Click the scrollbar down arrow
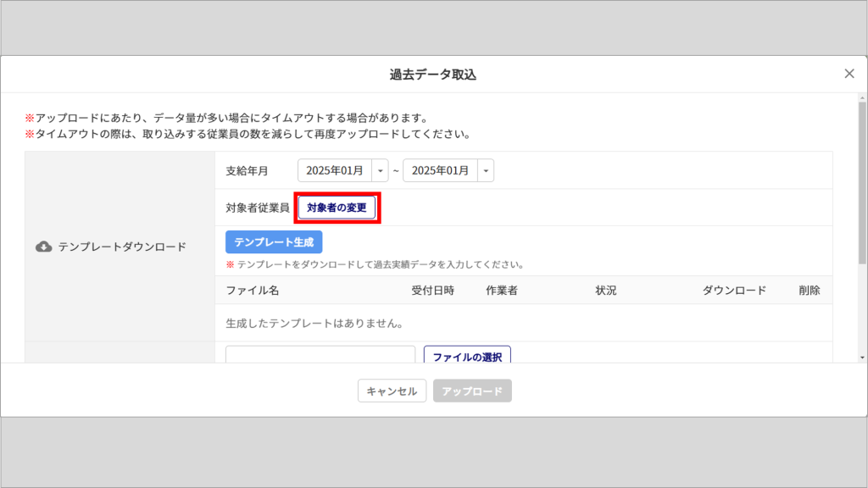 tap(862, 358)
